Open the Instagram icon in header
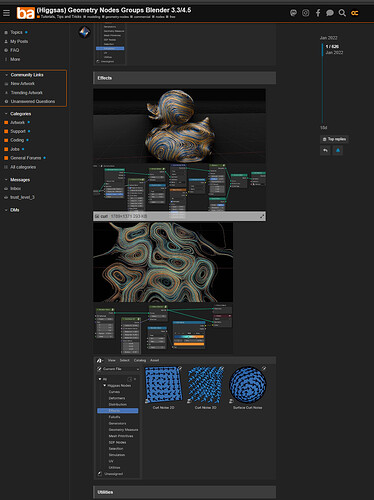The height and width of the screenshot is (500, 374). click(x=306, y=13)
